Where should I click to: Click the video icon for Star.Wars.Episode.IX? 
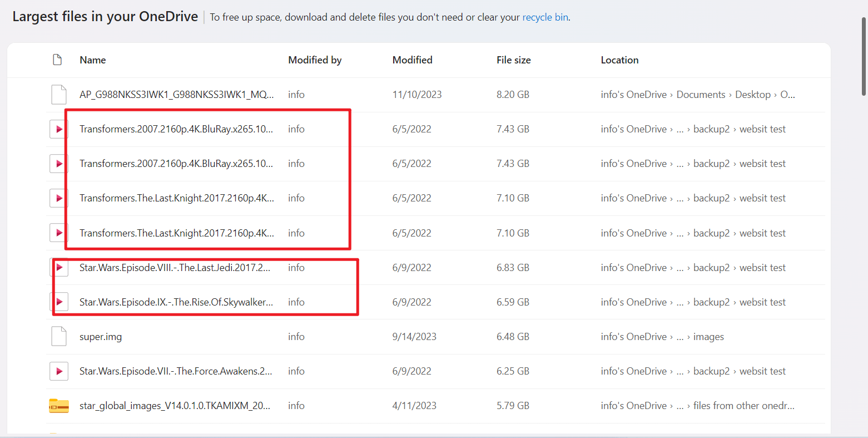tap(59, 302)
